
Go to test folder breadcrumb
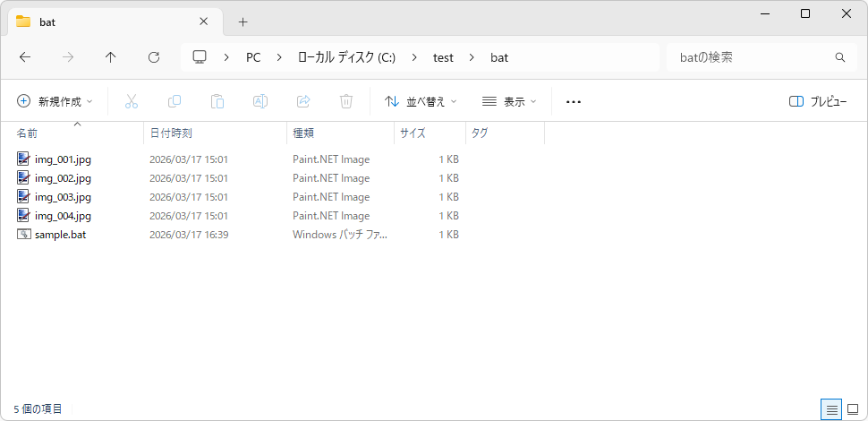coord(444,57)
